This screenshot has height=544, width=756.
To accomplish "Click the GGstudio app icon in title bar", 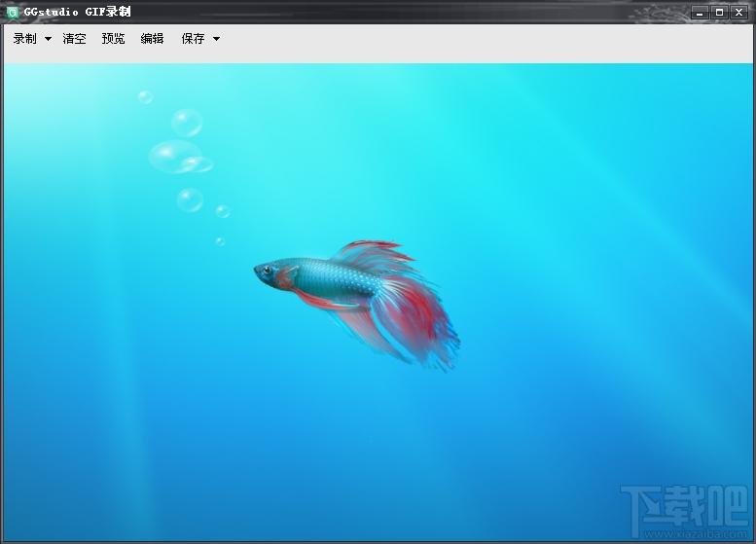I will [13, 12].
